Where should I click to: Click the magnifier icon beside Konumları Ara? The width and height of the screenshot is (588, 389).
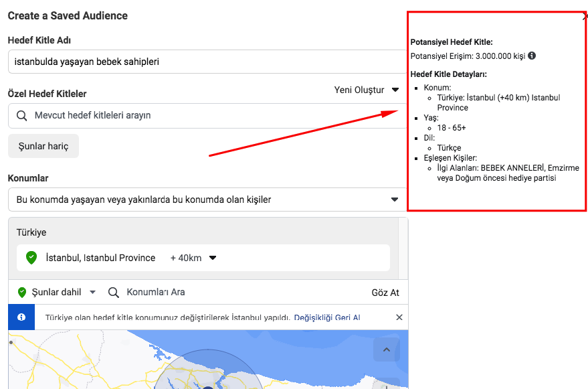(114, 292)
